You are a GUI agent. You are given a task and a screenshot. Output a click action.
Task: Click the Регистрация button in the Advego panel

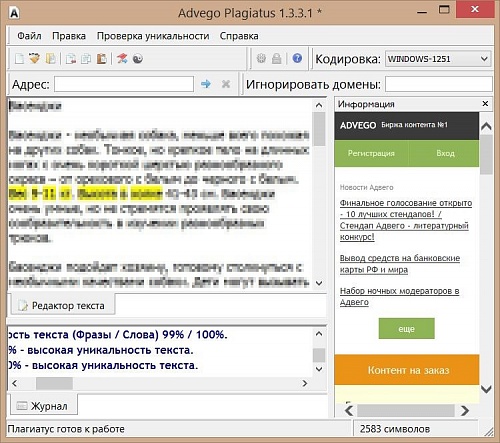(x=371, y=153)
